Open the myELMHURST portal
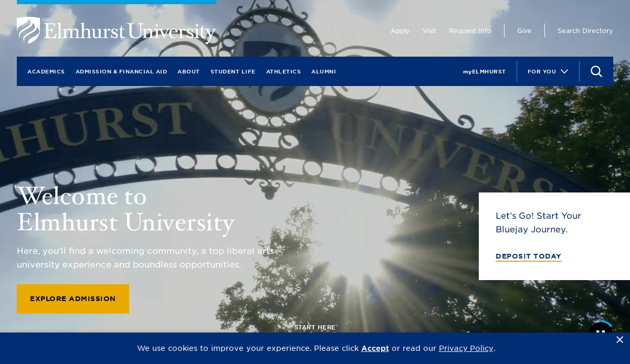Screen dimensions: 630x364 click(x=484, y=71)
